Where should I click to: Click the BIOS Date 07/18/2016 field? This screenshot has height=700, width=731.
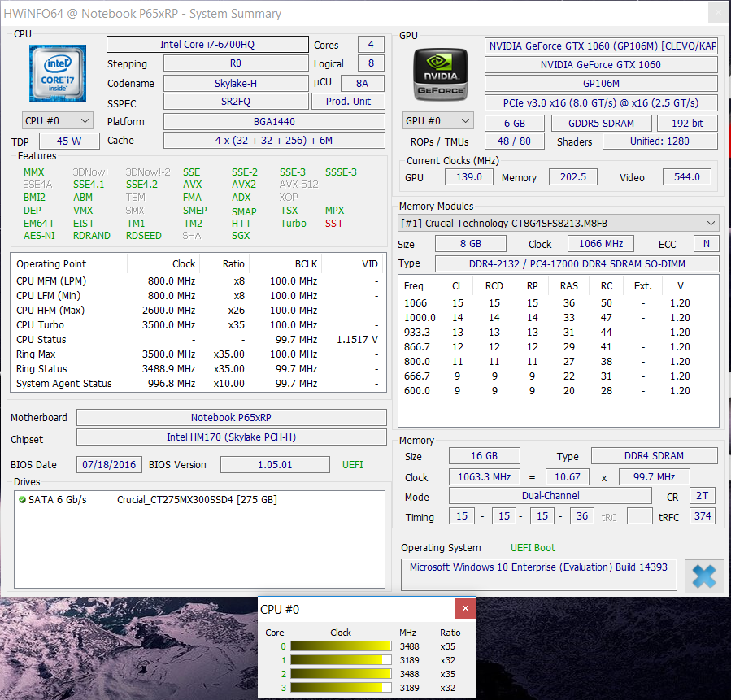click(x=109, y=465)
